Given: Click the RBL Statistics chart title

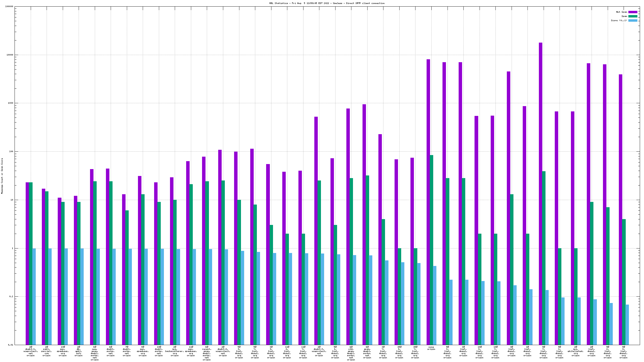Looking at the screenshot, I should (x=327, y=3).
